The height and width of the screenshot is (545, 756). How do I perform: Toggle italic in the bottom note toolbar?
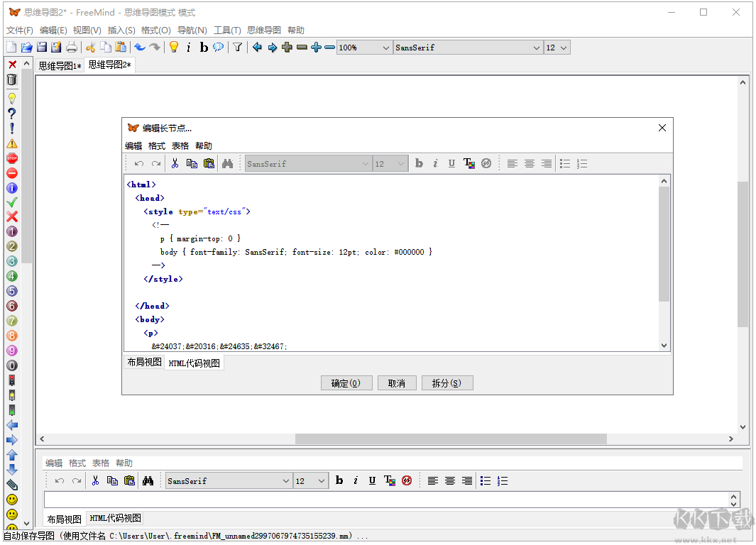click(x=356, y=480)
